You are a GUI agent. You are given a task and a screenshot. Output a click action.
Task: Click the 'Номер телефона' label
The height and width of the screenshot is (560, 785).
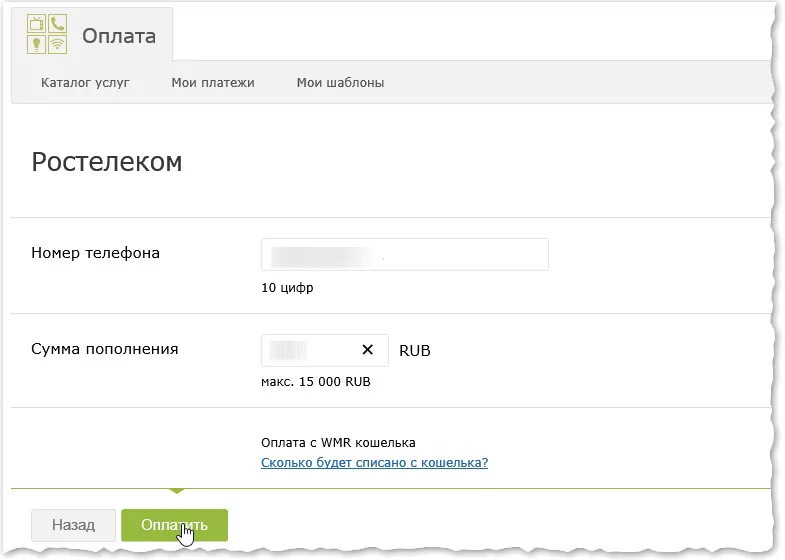click(96, 253)
